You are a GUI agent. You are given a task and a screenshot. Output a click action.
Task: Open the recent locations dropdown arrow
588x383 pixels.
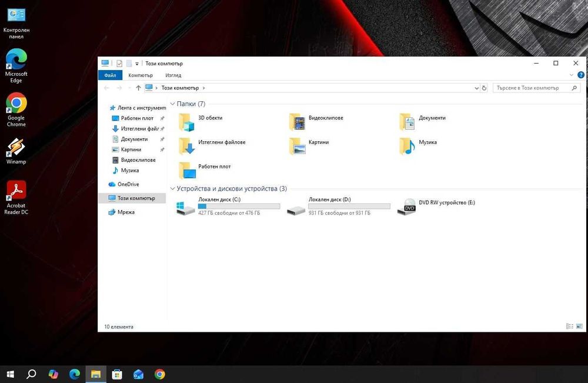129,88
